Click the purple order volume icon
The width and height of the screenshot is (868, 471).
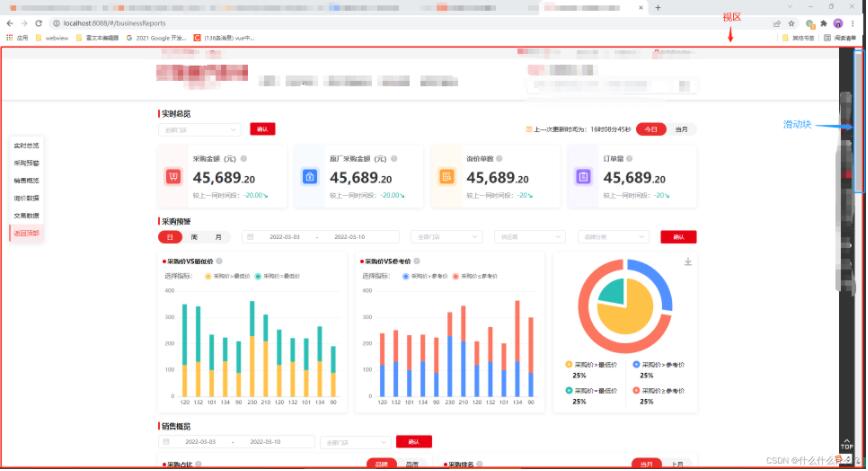(x=583, y=177)
